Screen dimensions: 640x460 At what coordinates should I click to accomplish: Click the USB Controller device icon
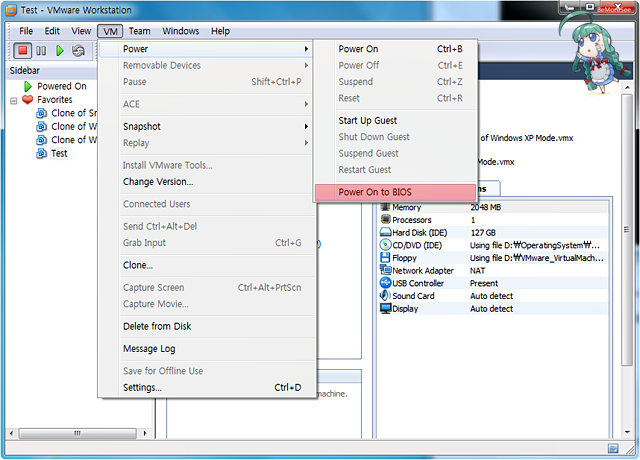pos(385,283)
